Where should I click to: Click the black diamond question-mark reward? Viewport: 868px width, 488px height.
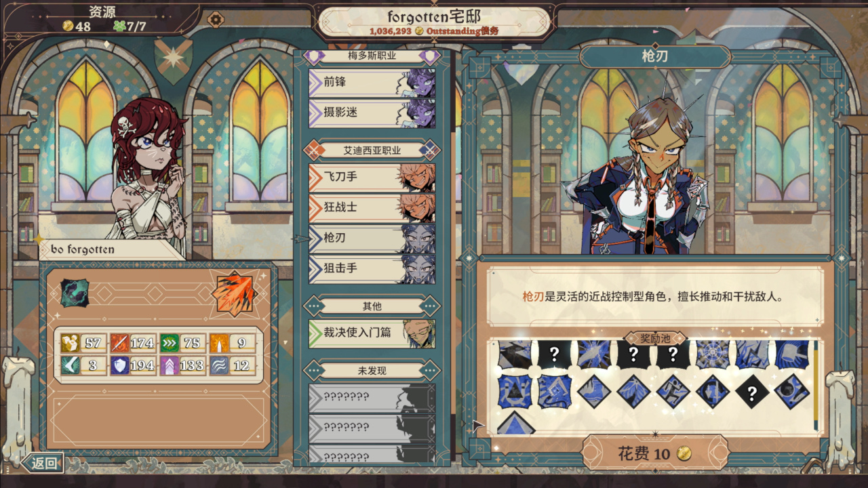pos(752,392)
